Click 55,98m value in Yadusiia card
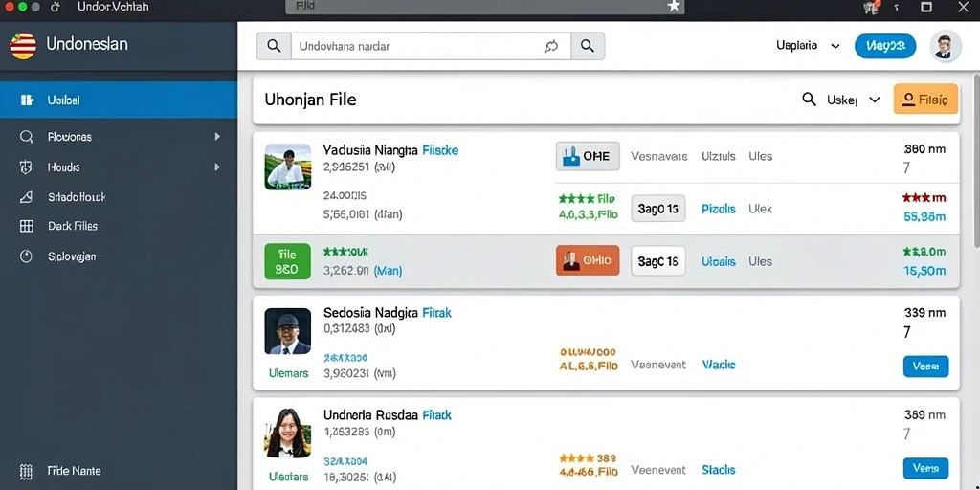Image resolution: width=980 pixels, height=490 pixels. [925, 217]
